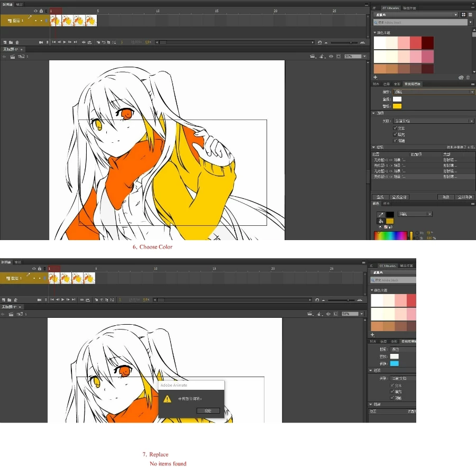476x476 pixels.
Task: Open Edit Scene clapperboard menu in upper stage bar
Action: 313,57
